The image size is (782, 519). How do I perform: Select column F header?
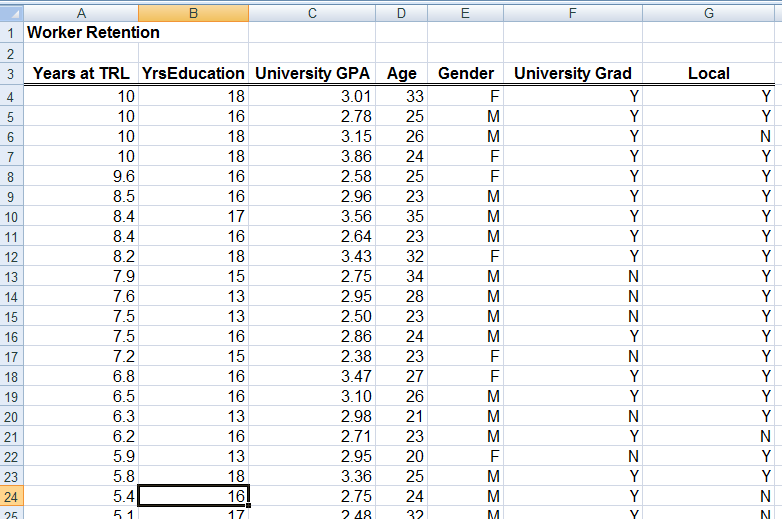573,13
